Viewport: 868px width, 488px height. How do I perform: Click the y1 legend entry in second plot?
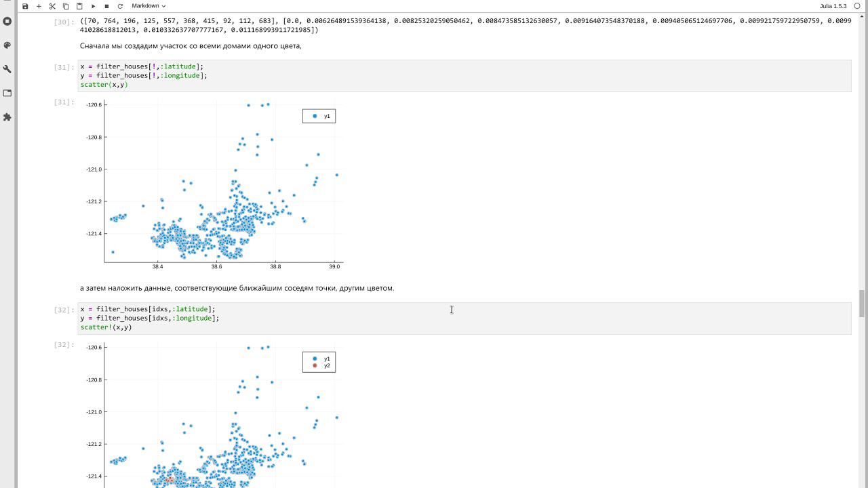tap(320, 359)
